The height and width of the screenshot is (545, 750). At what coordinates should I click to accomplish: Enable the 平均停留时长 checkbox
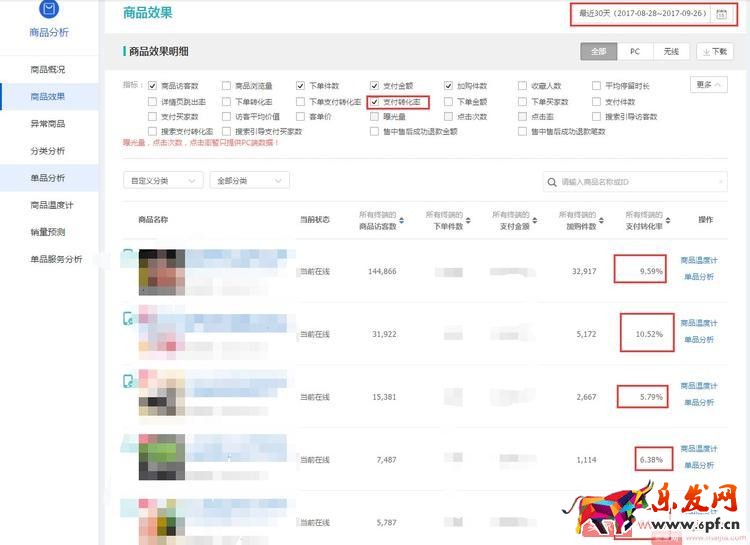(x=596, y=86)
